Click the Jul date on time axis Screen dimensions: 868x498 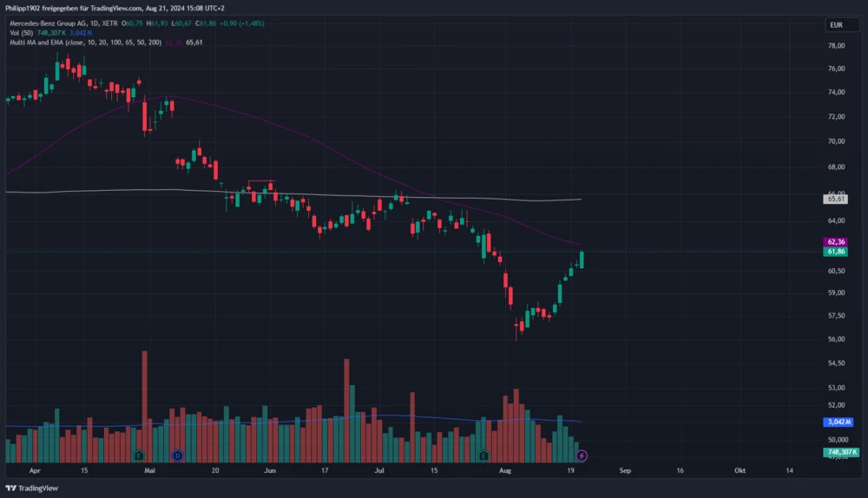pos(379,469)
